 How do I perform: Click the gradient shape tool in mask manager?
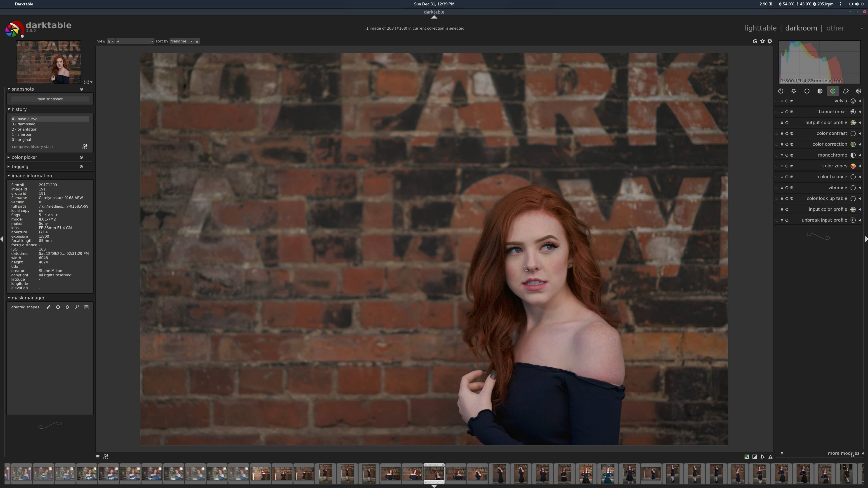86,307
